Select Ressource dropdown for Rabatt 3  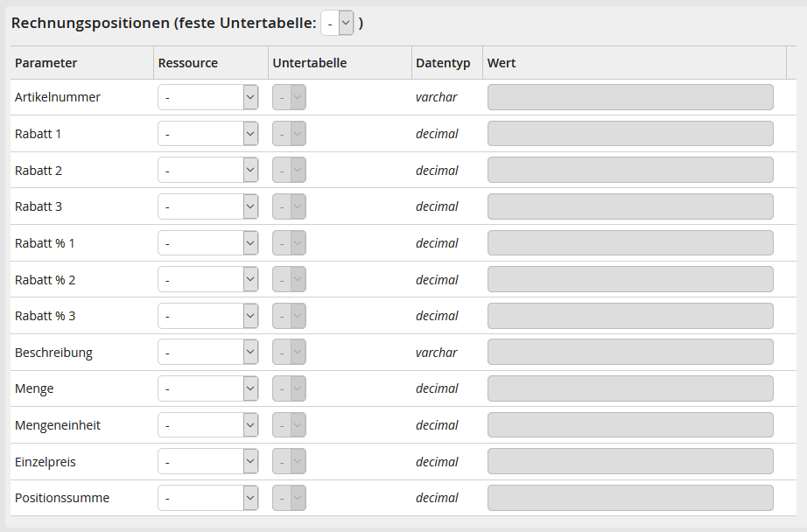point(208,206)
